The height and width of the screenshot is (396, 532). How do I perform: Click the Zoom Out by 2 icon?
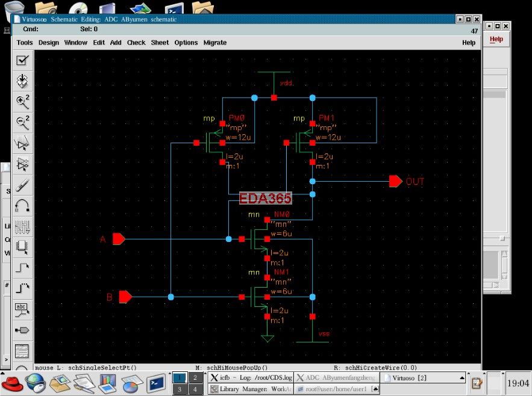pyautogui.click(x=22, y=122)
